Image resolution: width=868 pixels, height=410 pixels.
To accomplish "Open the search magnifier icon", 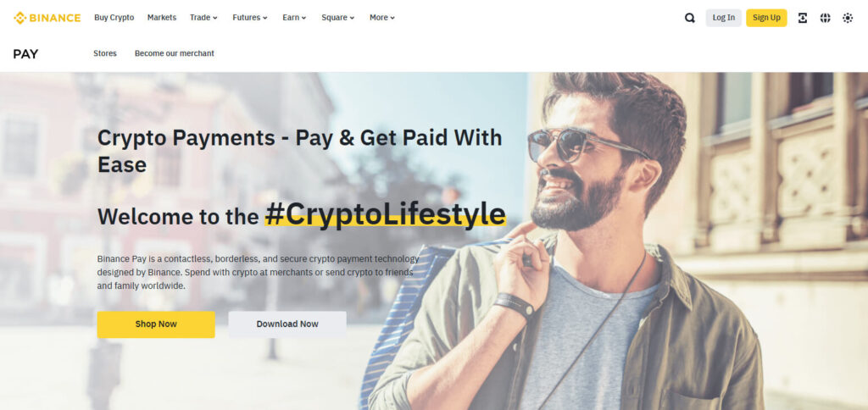I will tap(689, 18).
